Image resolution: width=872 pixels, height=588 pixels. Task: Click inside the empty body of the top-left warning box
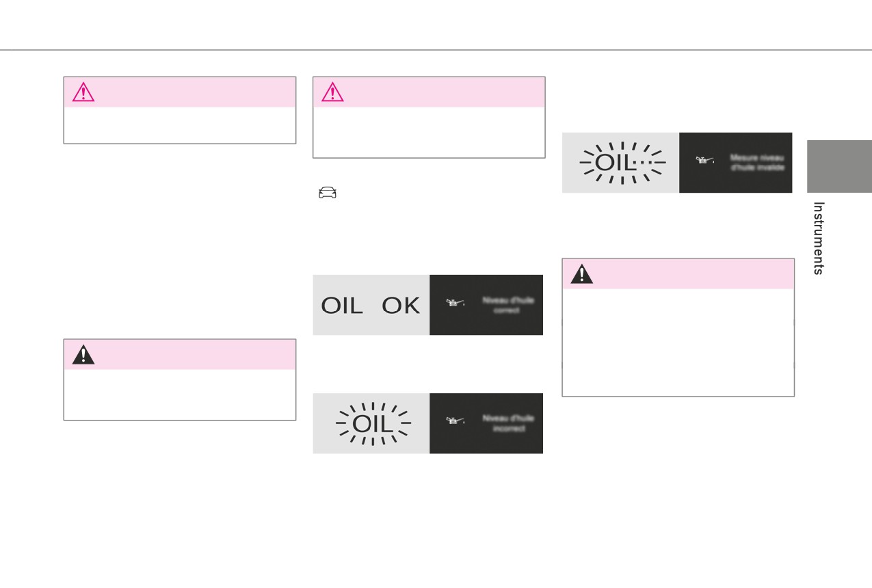(180, 125)
